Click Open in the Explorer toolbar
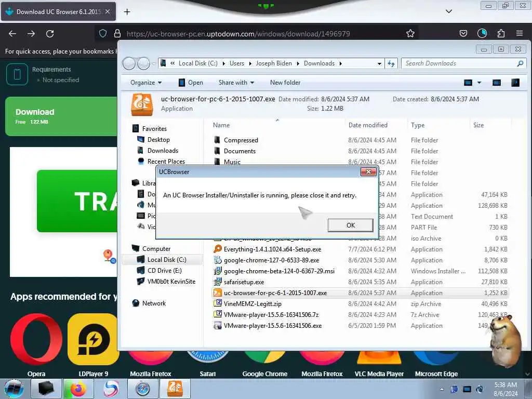Image resolution: width=532 pixels, height=399 pixels. coord(191,83)
